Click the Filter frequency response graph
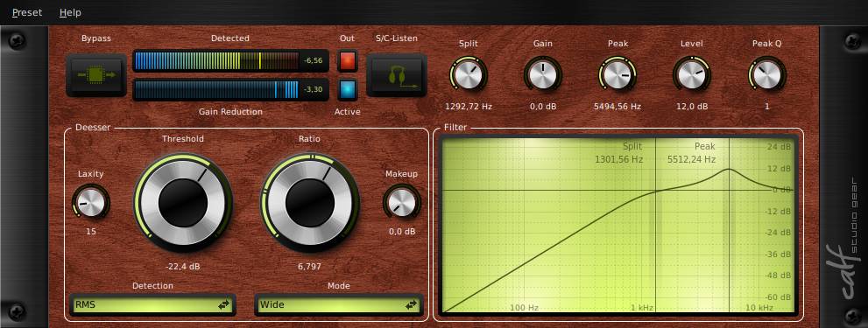Image resolution: width=868 pixels, height=328 pixels. coord(618,225)
